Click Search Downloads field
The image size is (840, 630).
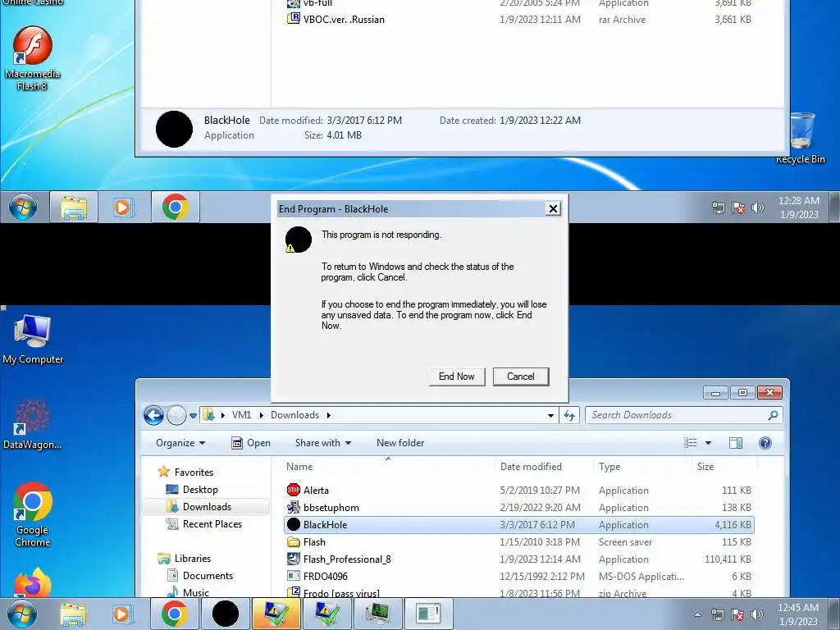click(x=684, y=415)
